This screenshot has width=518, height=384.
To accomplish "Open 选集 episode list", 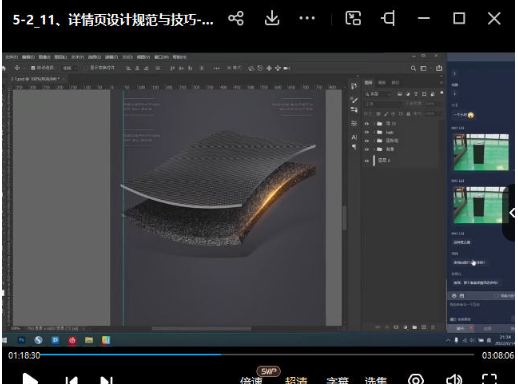I will tap(376, 380).
